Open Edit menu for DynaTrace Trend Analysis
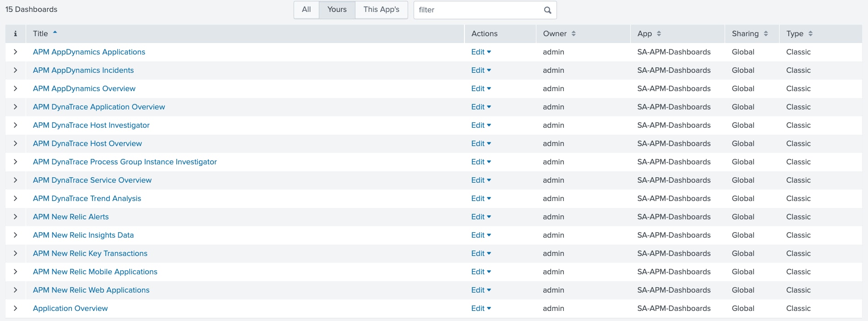The height and width of the screenshot is (321, 868). click(x=481, y=198)
